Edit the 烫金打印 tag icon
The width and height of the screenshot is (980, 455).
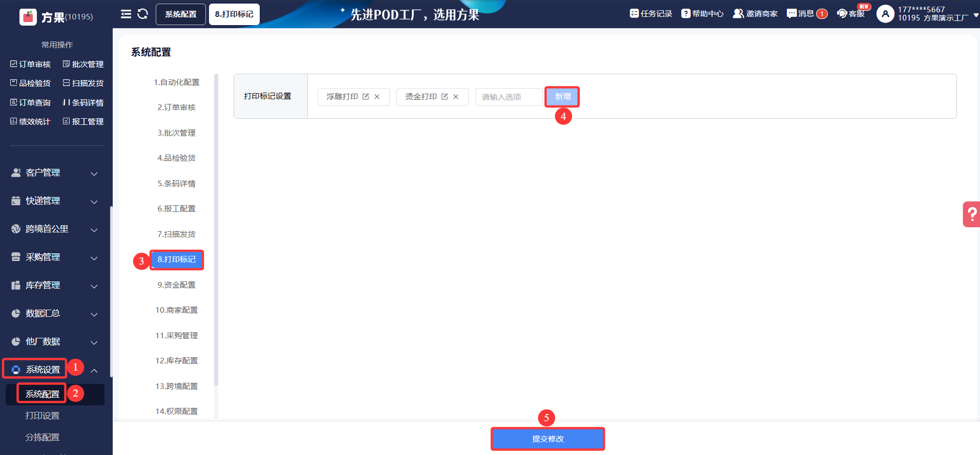click(x=445, y=97)
